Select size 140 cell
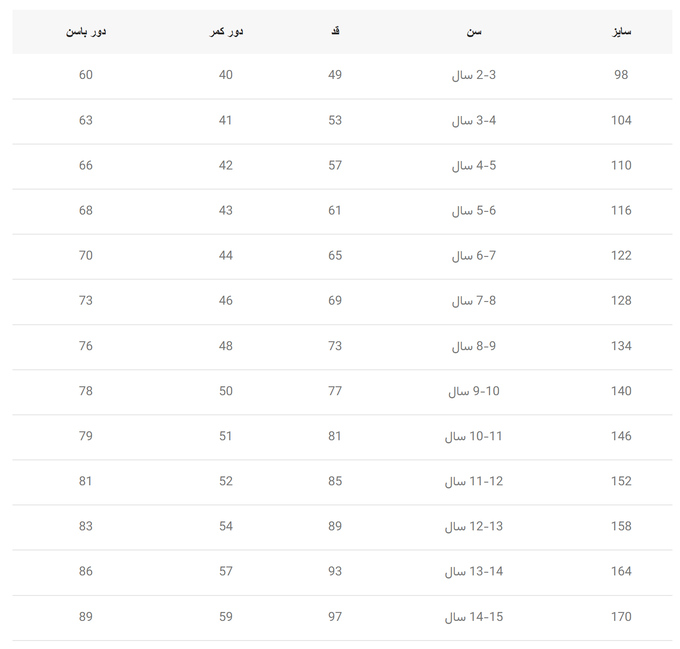Viewport: 680px width, 649px height. (621, 391)
